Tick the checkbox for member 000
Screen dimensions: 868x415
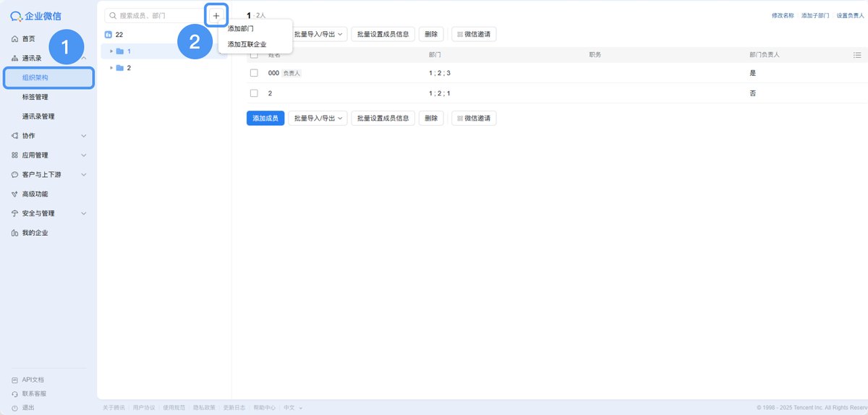[x=254, y=73]
